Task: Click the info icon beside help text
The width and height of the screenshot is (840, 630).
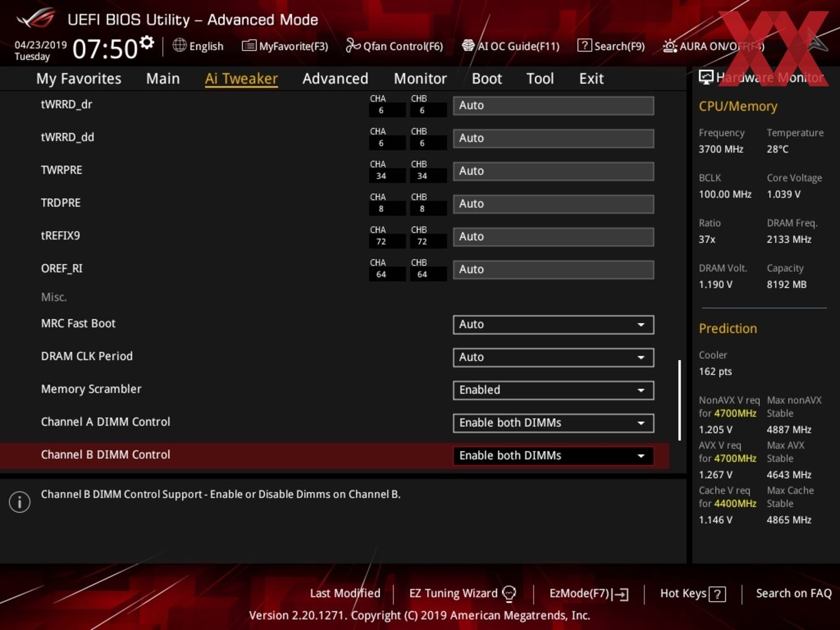Action: [20, 502]
